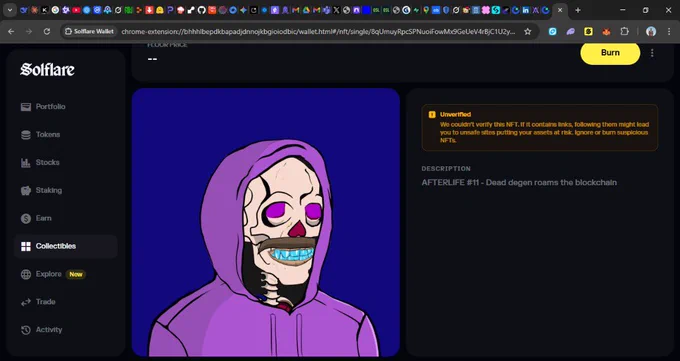
Task: Open a new browser tab
Action: [578, 10]
